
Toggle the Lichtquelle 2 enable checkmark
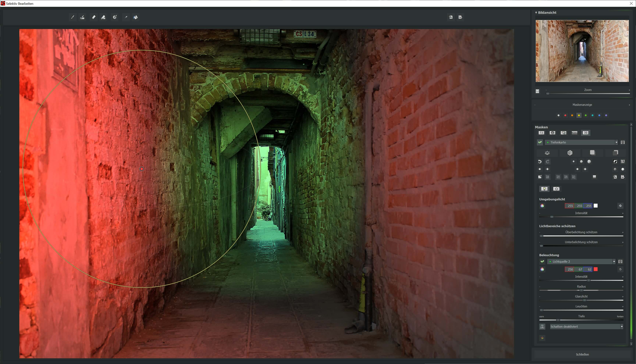[x=542, y=262]
